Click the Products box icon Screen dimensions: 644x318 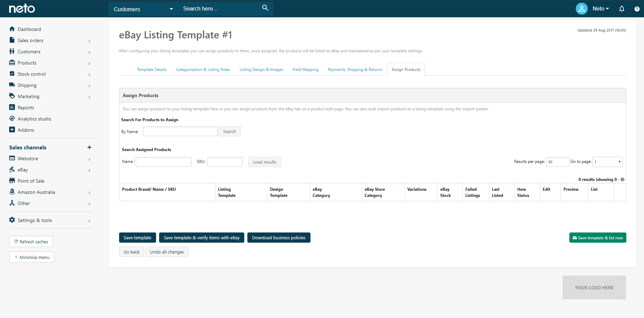coord(12,62)
